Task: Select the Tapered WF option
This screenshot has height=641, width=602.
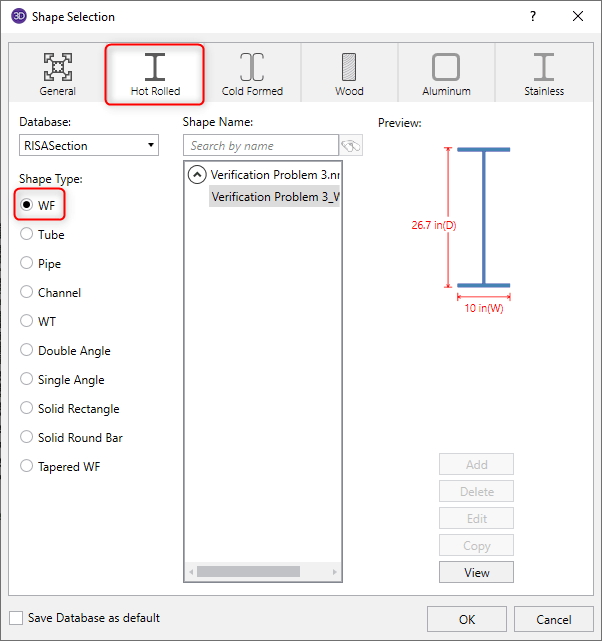Action: click(x=27, y=467)
